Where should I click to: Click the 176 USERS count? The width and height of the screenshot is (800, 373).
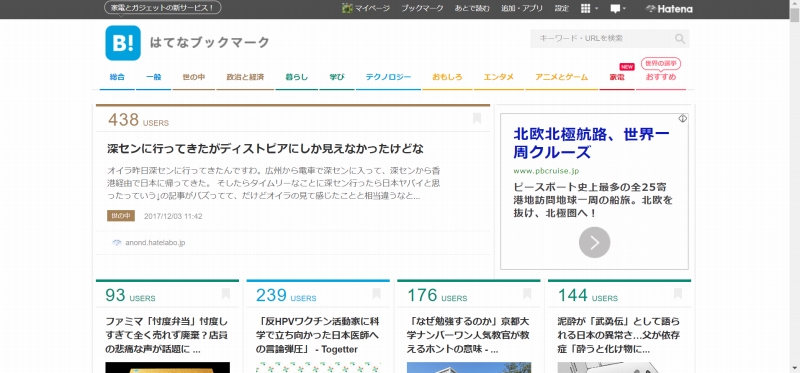[437, 295]
